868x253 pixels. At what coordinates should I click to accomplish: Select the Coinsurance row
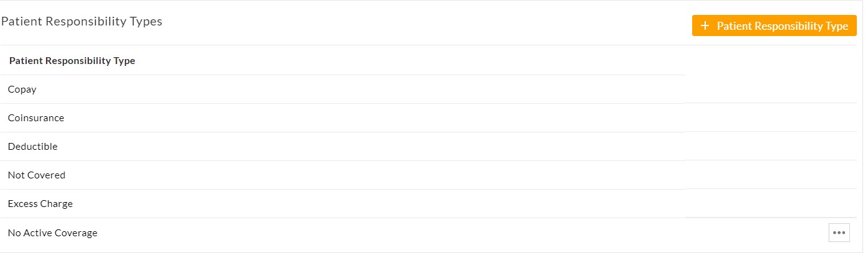click(x=342, y=118)
